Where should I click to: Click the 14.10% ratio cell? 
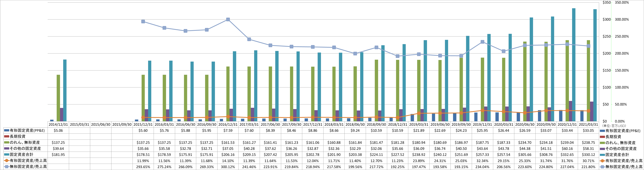228,161
